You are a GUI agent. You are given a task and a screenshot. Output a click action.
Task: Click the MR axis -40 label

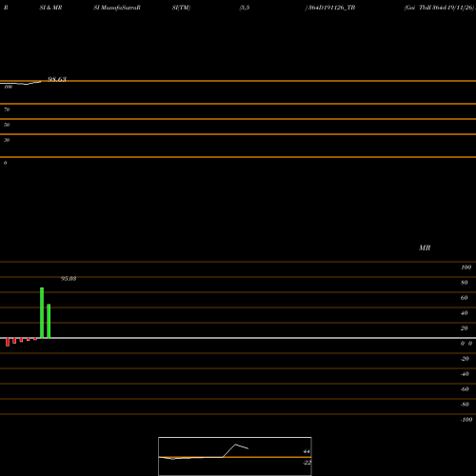[x=465, y=374]
